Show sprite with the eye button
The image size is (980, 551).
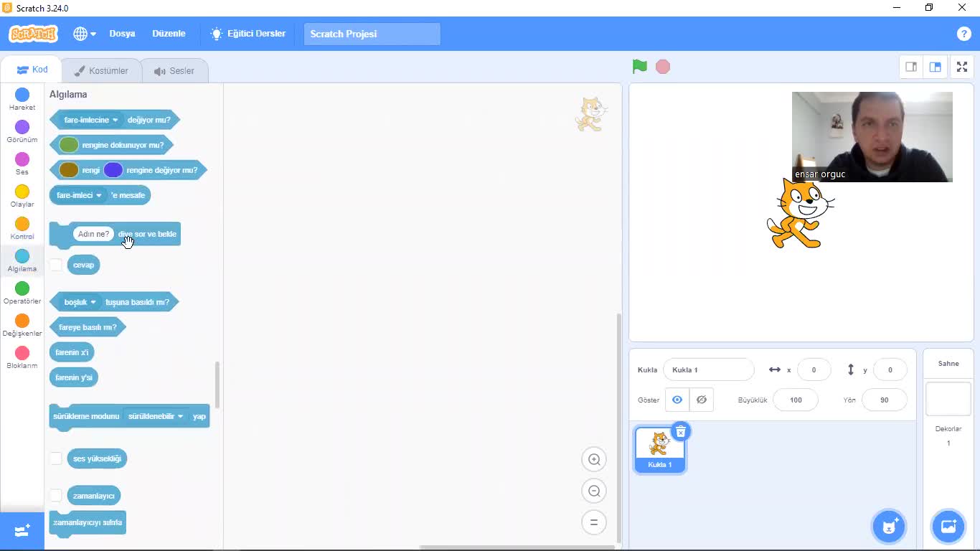pyautogui.click(x=677, y=400)
